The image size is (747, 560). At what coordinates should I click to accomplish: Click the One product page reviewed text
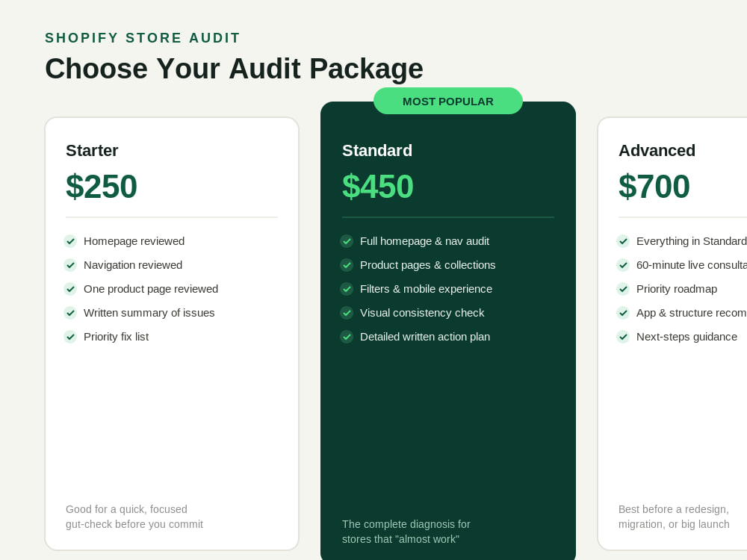[151, 289]
